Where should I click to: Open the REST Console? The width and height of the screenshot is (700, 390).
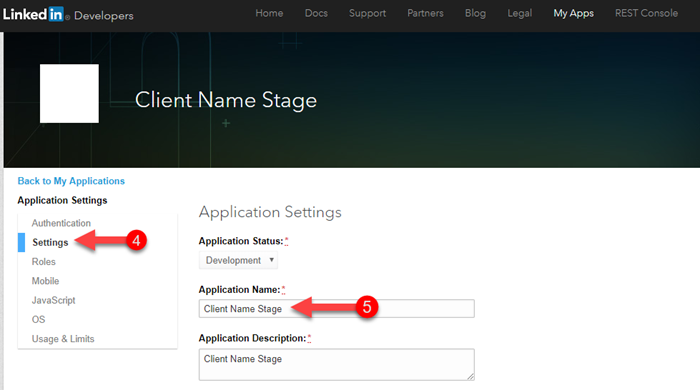click(x=646, y=13)
